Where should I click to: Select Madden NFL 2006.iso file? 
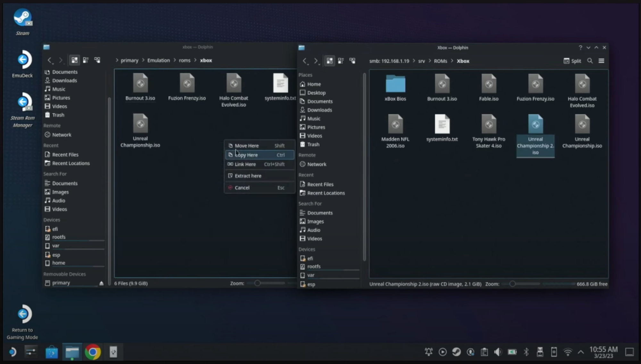[395, 131]
